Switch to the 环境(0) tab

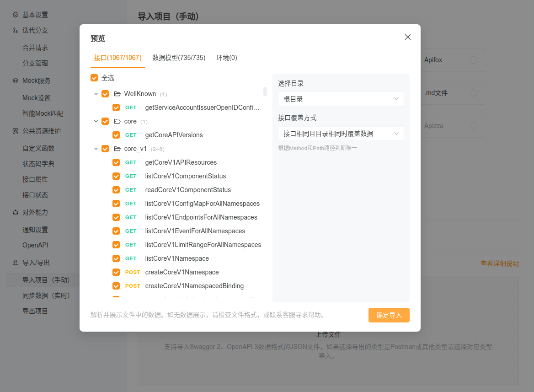coord(227,58)
